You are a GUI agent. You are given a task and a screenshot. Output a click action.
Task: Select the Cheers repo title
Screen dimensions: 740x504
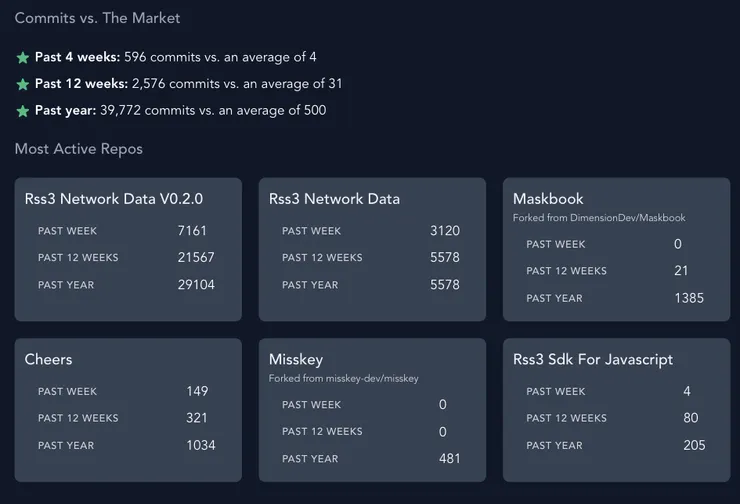point(49,359)
